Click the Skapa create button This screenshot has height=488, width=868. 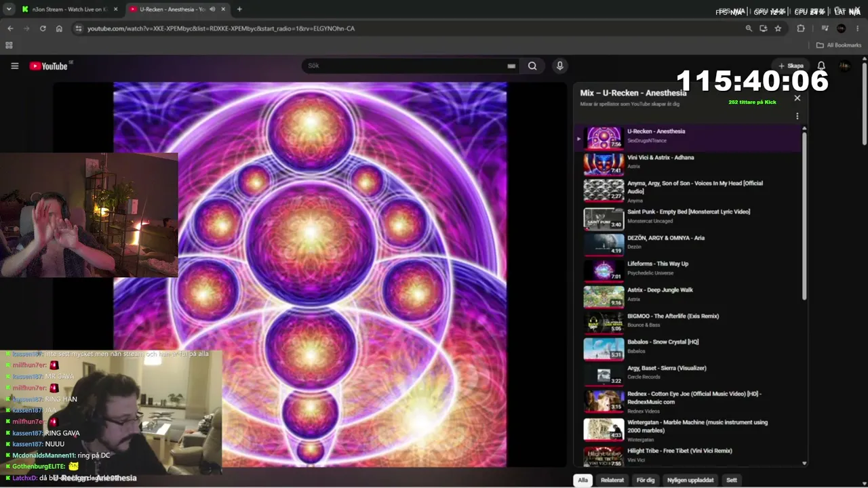791,66
